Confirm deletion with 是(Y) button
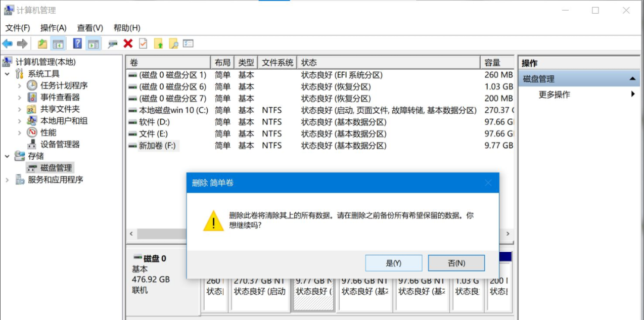This screenshot has width=644, height=320. 393,263
